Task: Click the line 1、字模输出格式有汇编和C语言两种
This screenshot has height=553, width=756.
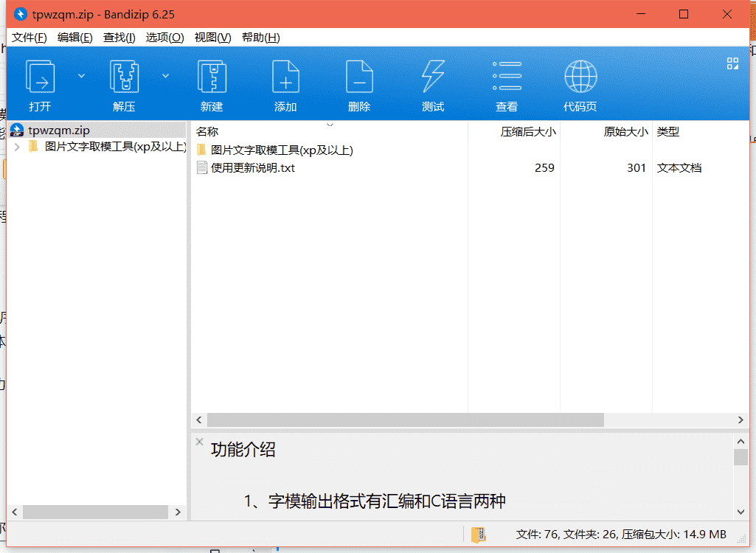Action: (375, 501)
